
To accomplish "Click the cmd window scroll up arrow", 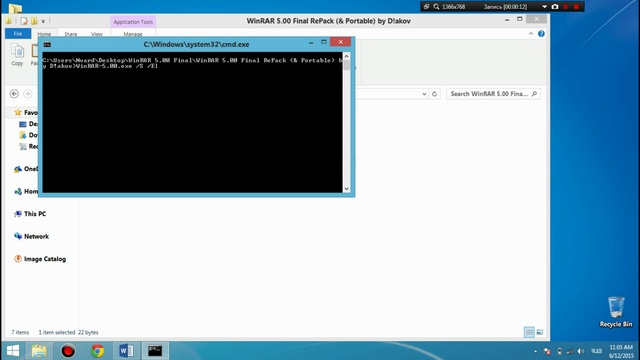I will [347, 56].
